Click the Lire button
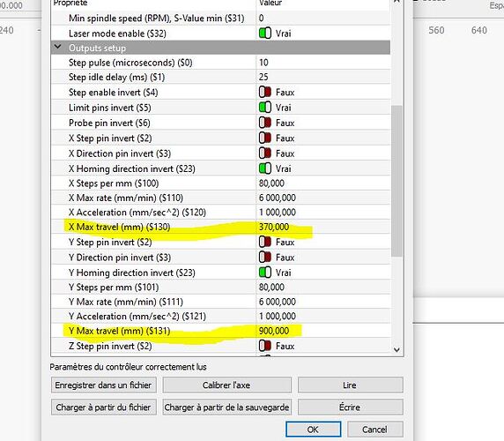 350,385
